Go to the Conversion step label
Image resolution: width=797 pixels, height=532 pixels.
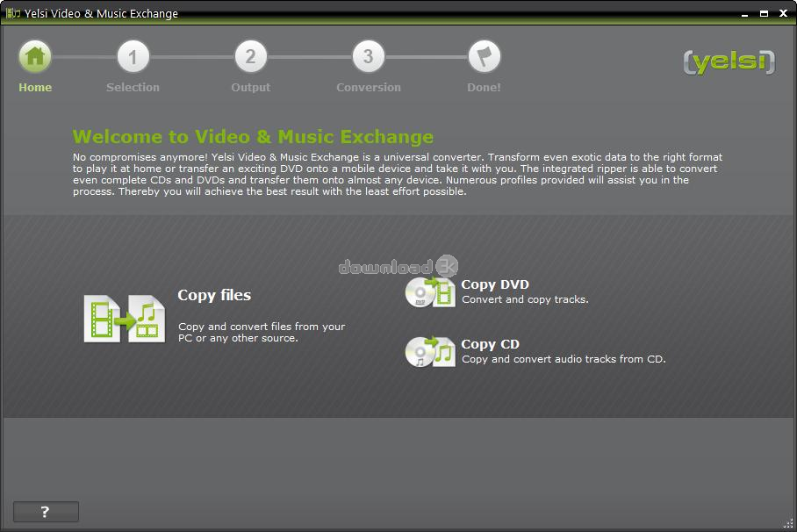[x=369, y=88]
